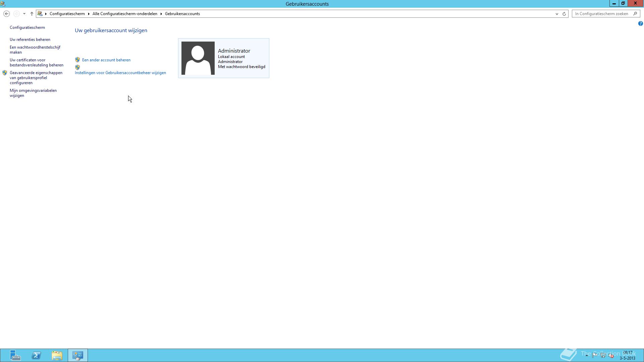Open the recent locations dropdown arrow

(x=24, y=14)
